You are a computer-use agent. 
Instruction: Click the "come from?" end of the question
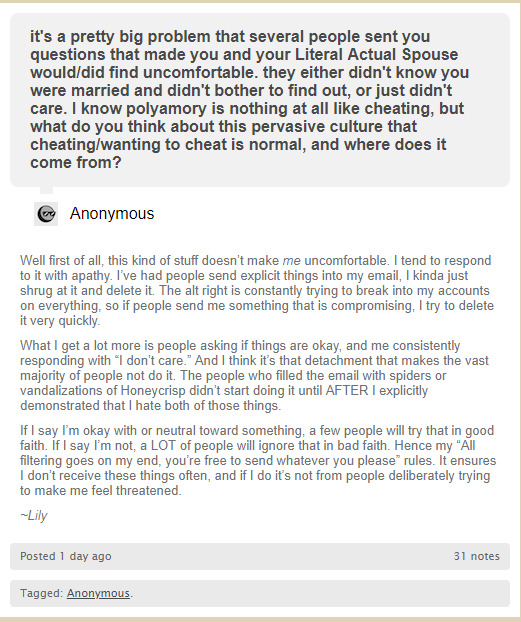75,162
